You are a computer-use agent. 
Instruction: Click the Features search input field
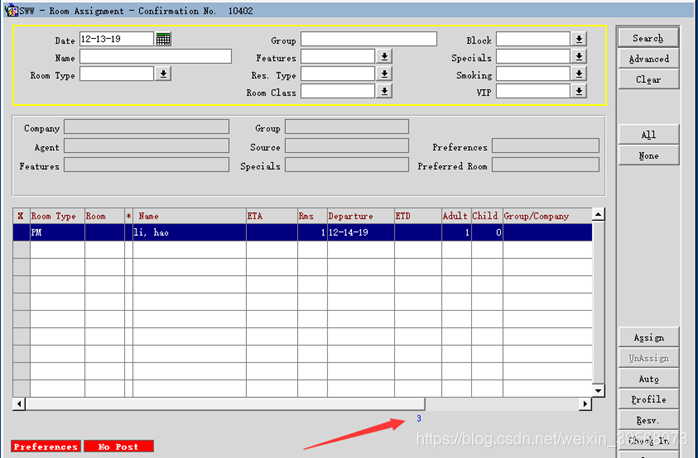(338, 57)
